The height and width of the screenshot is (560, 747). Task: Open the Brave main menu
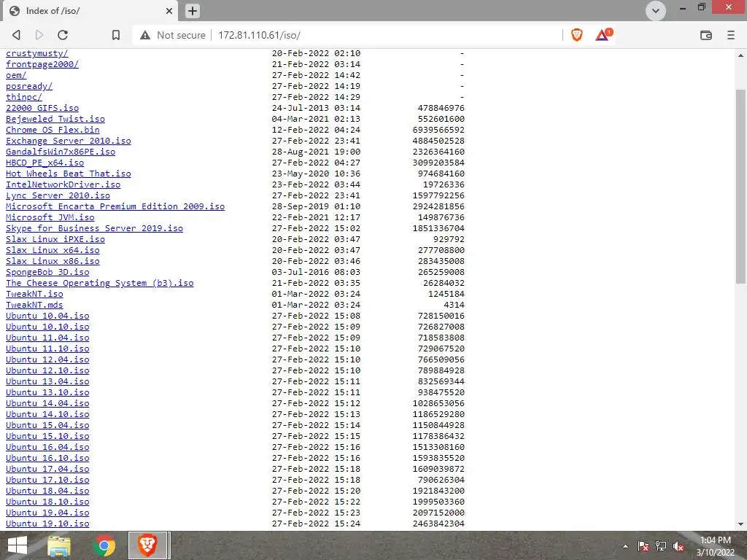(731, 35)
